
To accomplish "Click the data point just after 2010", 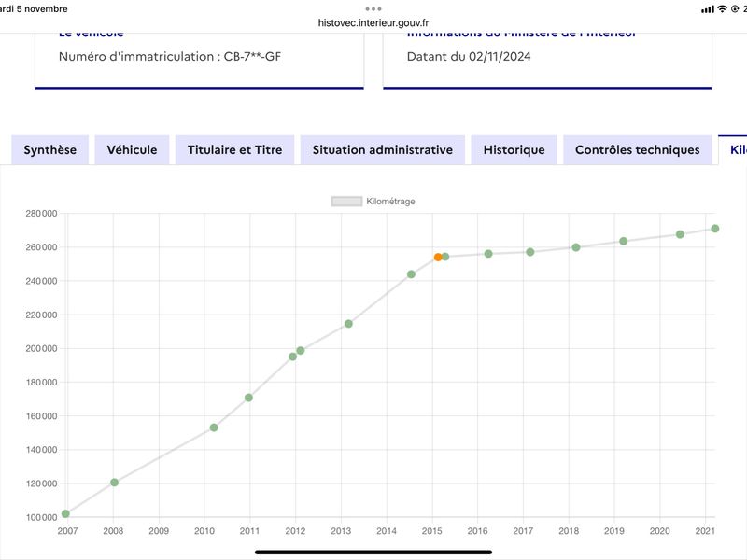I will tap(214, 427).
